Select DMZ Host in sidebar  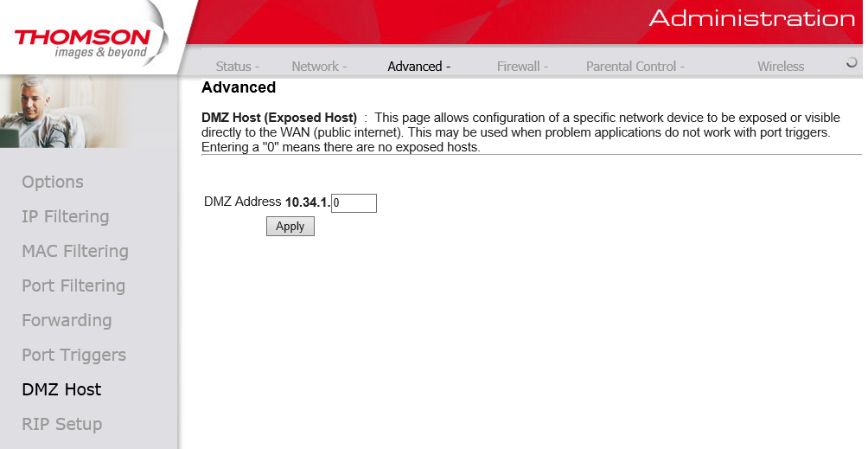click(61, 390)
